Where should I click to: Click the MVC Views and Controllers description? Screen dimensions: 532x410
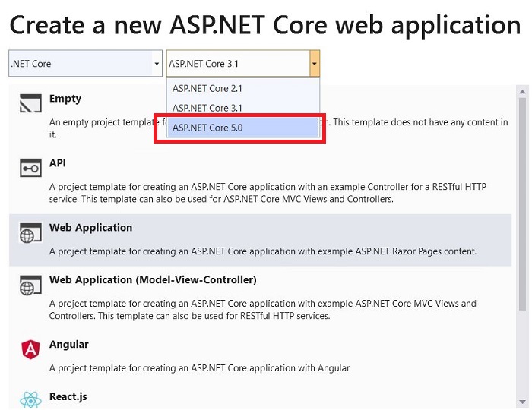[x=263, y=310]
